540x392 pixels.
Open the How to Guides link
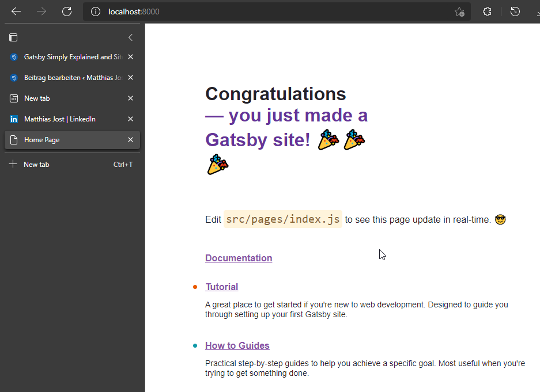coord(237,345)
